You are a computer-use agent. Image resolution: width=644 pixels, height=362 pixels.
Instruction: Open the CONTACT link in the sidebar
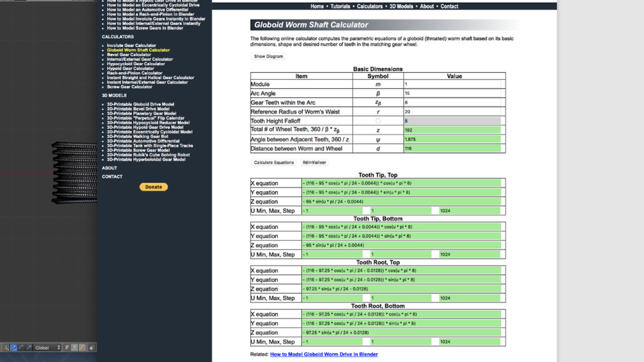tap(112, 176)
